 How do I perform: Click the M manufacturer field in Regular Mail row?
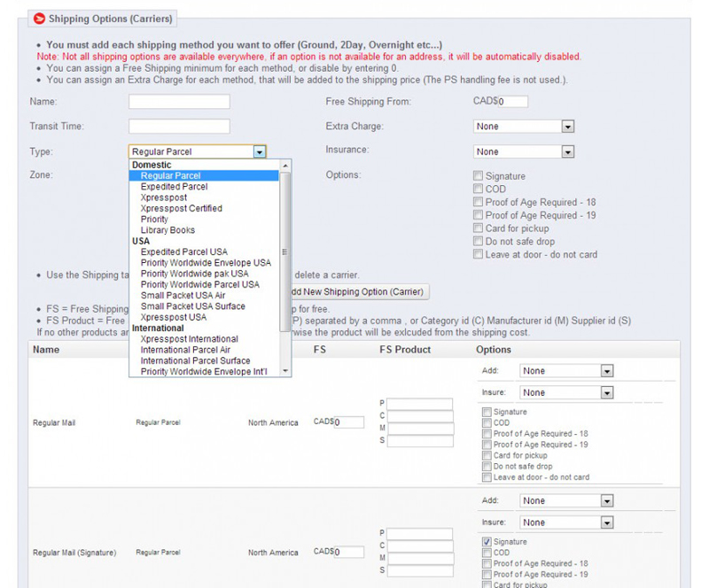point(421,429)
